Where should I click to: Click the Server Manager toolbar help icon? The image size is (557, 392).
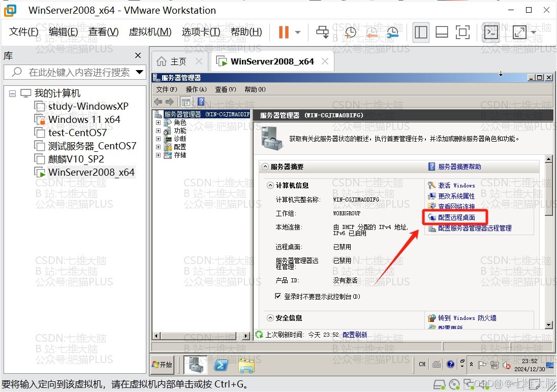click(201, 102)
